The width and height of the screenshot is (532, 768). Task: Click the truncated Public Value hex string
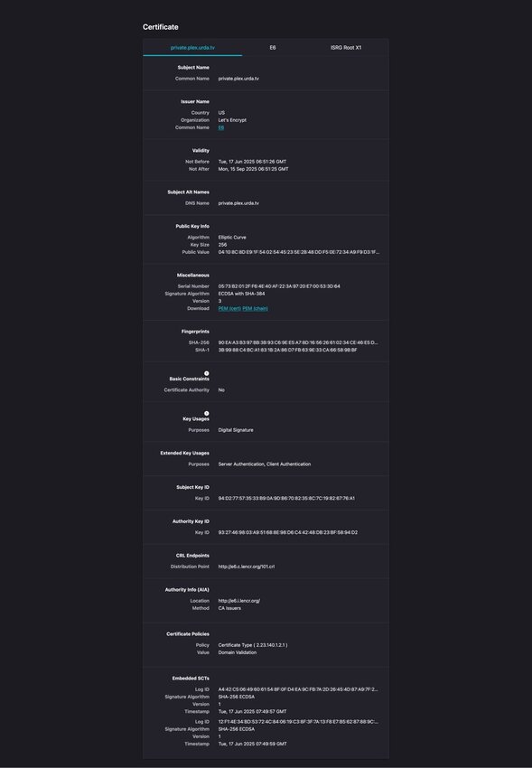click(299, 252)
